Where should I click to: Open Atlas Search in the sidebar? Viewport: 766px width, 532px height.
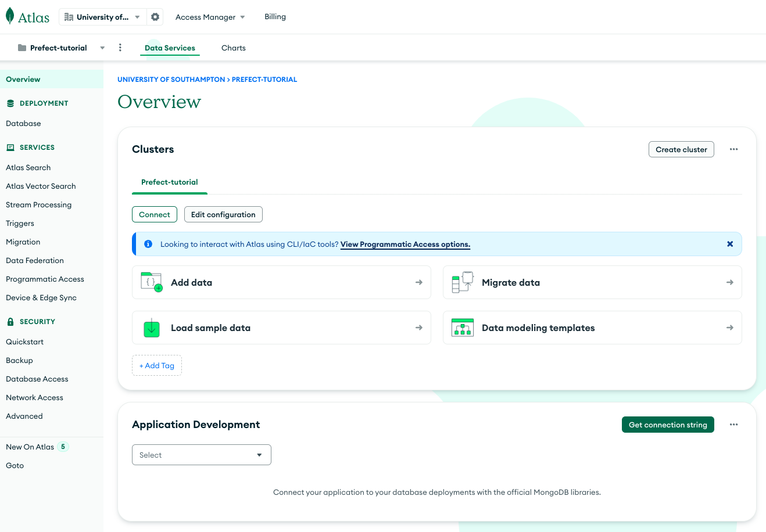click(x=28, y=167)
